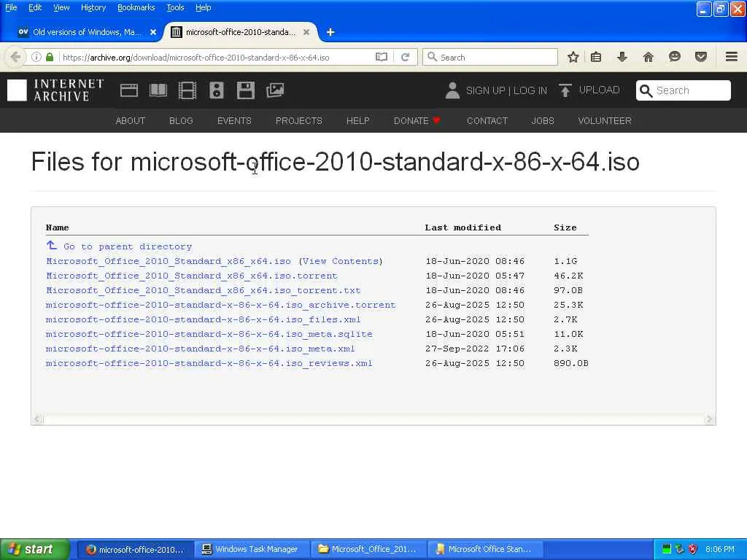Viewport: 747px width, 560px height.
Task: Open the Firefox hamburger menu
Action: 732,57
